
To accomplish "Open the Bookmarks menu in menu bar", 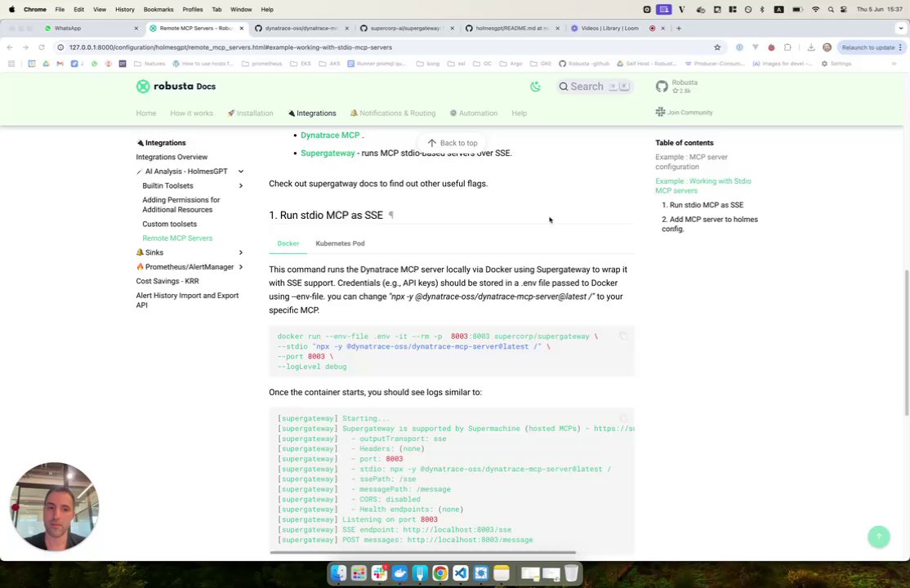I will point(158,9).
